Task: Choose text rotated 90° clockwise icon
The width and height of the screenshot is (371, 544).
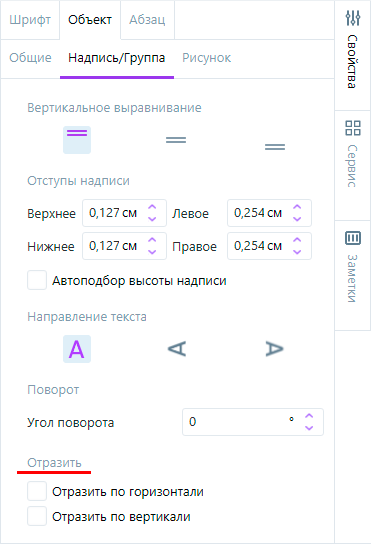Action: [275, 349]
